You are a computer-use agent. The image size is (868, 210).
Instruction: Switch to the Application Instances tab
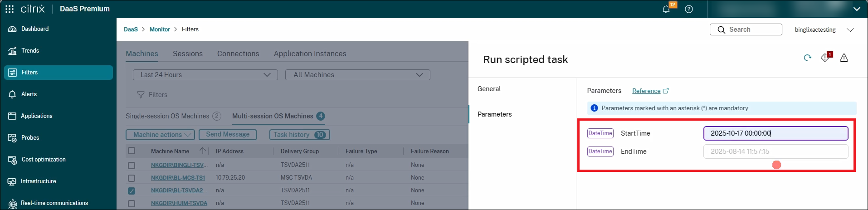point(310,54)
